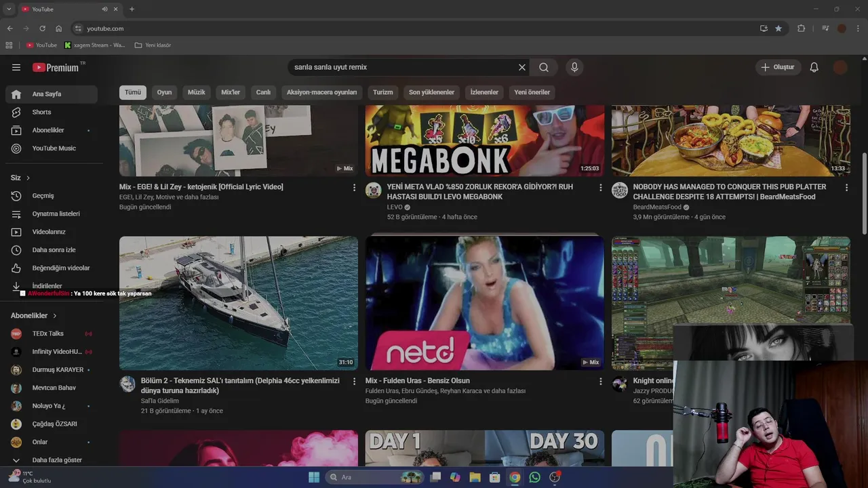The image size is (868, 488).
Task: Open the Abonelikler section header chevron
Action: 55,316
